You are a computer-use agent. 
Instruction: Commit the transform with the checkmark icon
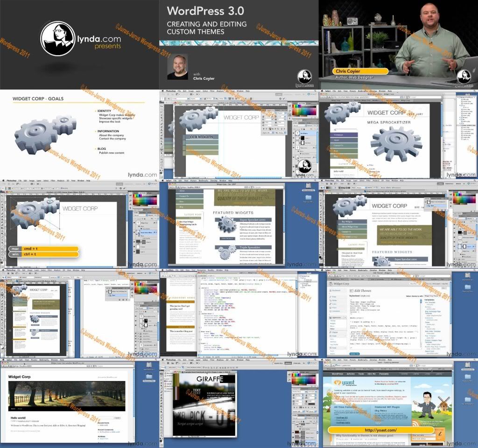[125, 189]
